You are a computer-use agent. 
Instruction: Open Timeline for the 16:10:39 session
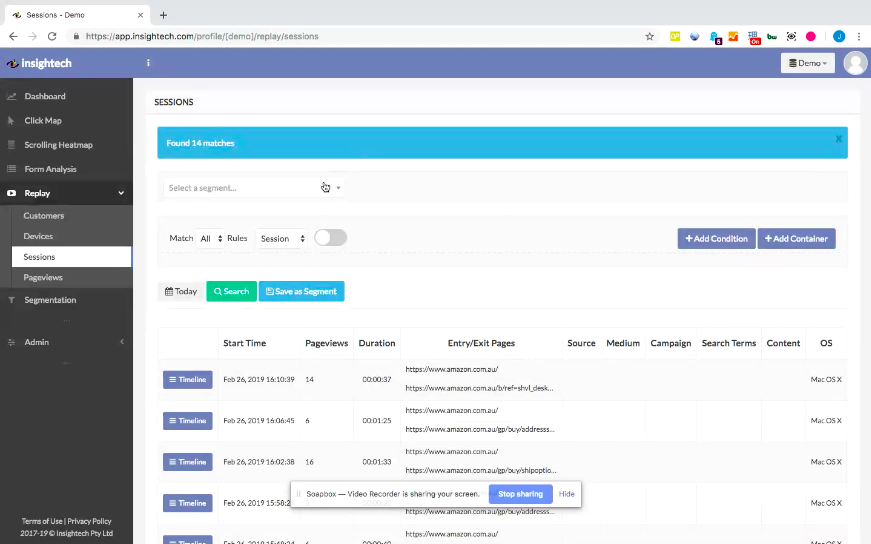pyautogui.click(x=188, y=380)
